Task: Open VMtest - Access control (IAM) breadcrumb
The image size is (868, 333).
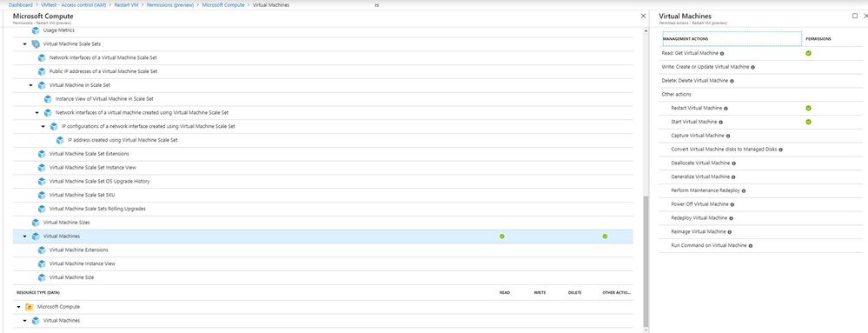Action: point(74,4)
